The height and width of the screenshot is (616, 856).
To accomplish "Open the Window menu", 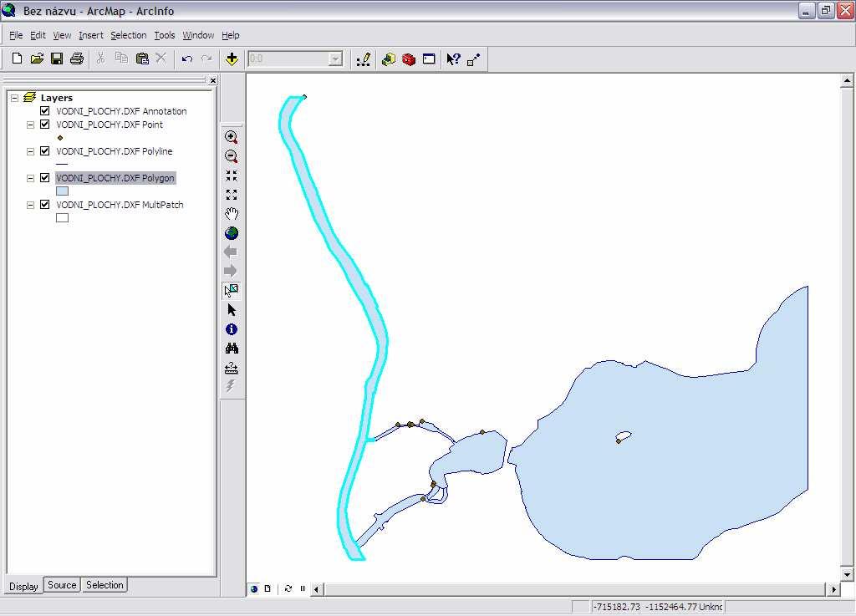I will pyautogui.click(x=198, y=35).
